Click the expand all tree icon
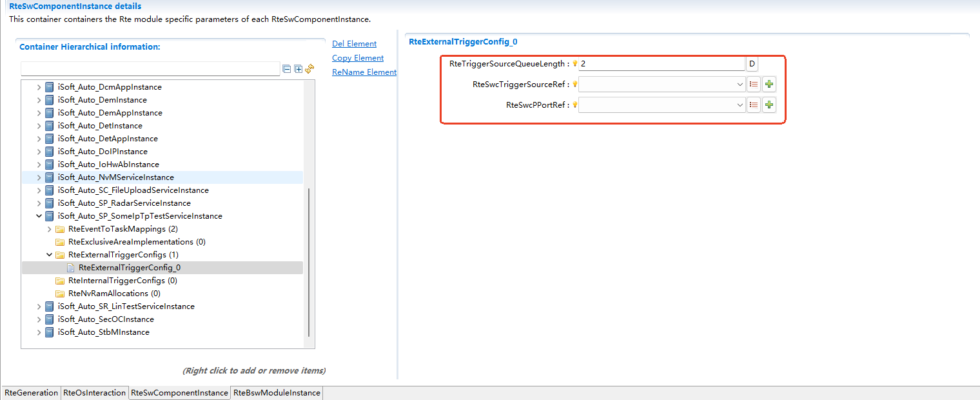Viewport: 980px width, 400px height. [x=298, y=69]
